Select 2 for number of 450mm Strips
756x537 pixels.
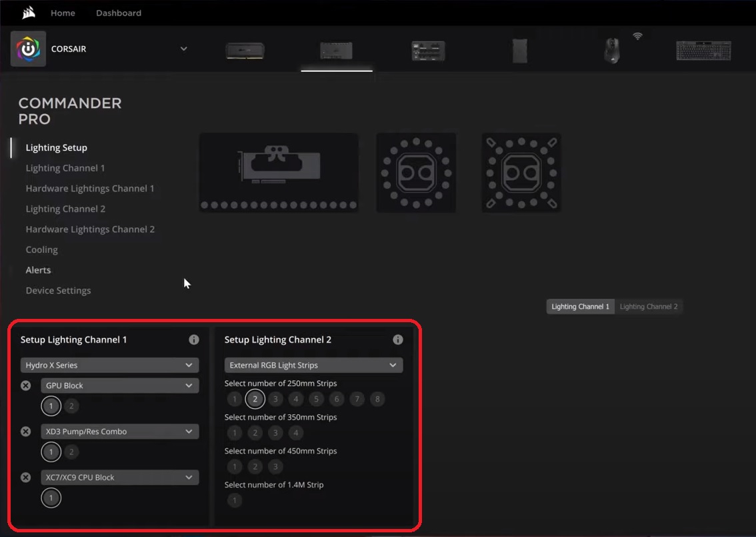click(255, 466)
